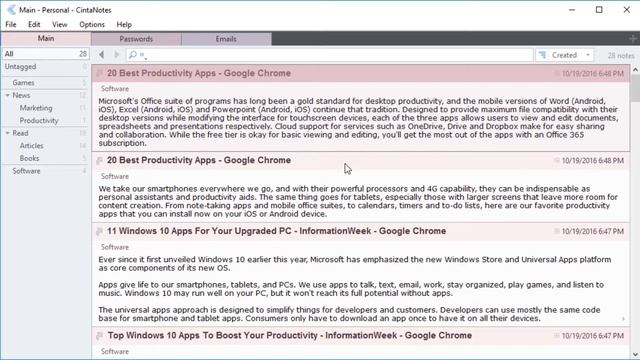Click the notes list vertical scrollbar thumb
Screen dimensions: 640x360
click(x=635, y=88)
